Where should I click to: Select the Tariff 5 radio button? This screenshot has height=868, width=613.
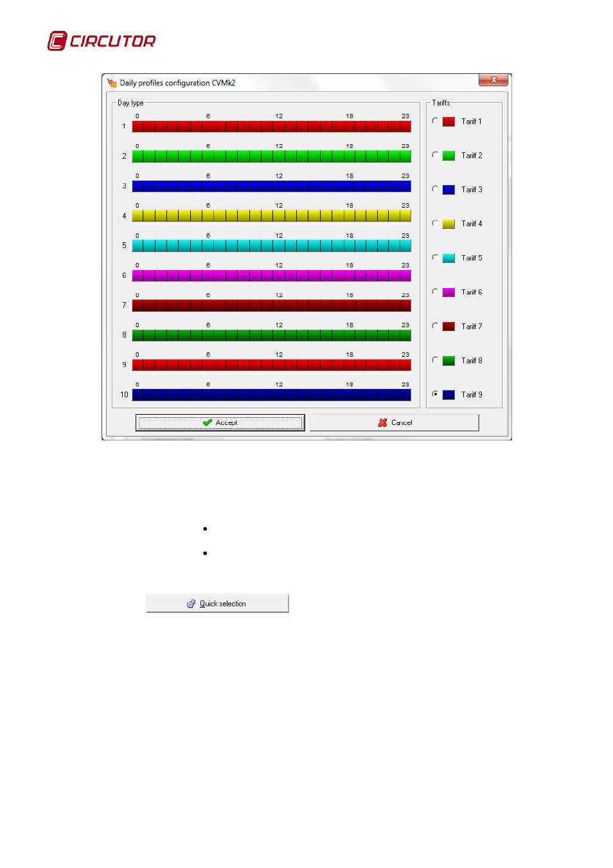coord(435,257)
